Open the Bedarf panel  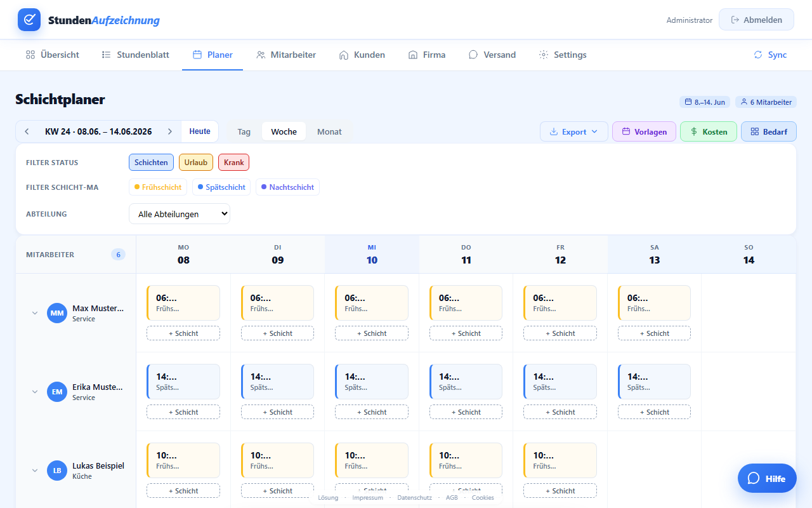point(769,131)
